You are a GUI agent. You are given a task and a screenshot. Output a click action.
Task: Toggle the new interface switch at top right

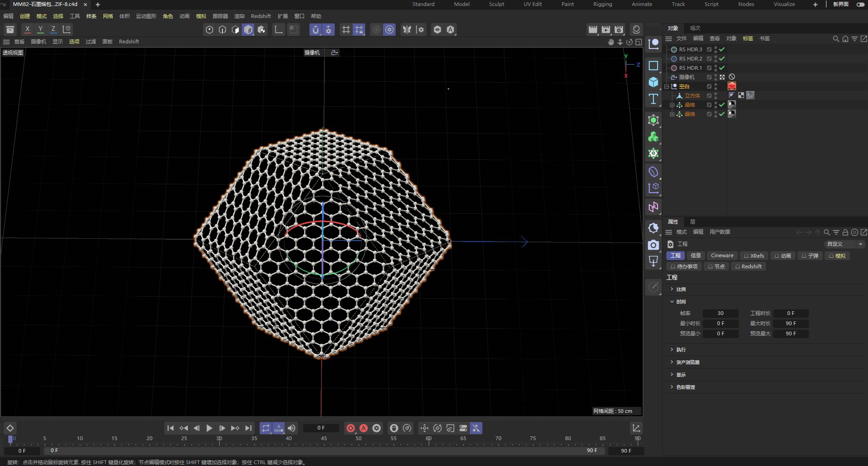[861, 4]
